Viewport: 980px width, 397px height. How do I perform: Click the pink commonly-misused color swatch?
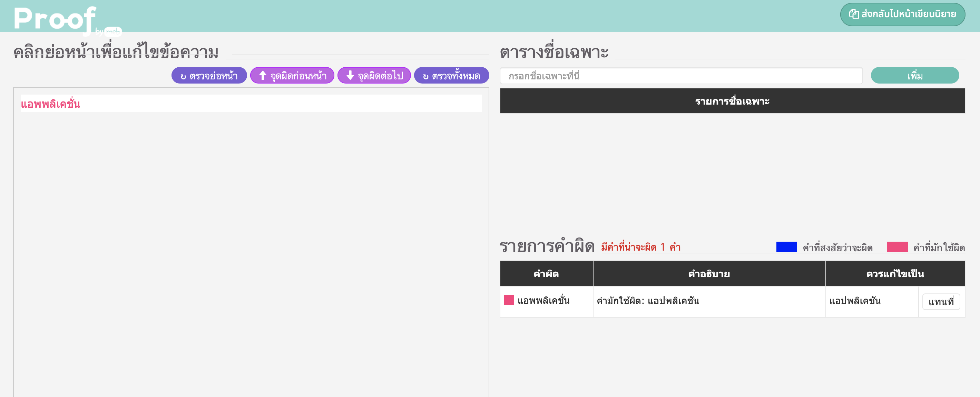tap(897, 246)
